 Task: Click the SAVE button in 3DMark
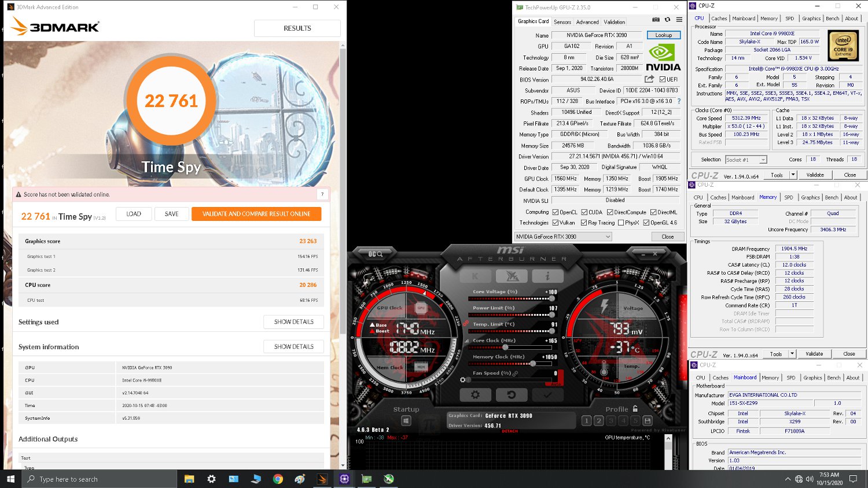point(171,214)
